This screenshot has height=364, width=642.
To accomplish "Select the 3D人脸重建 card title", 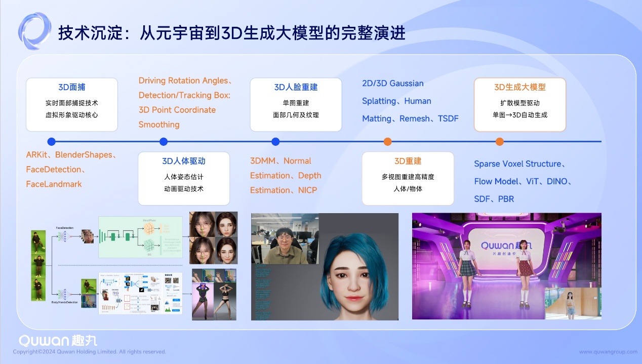I will coord(296,87).
